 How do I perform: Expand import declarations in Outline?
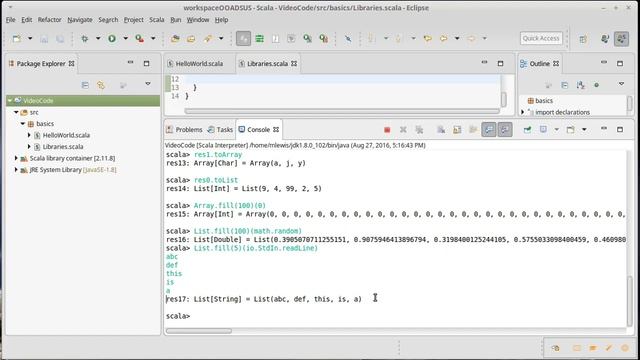click(x=522, y=112)
